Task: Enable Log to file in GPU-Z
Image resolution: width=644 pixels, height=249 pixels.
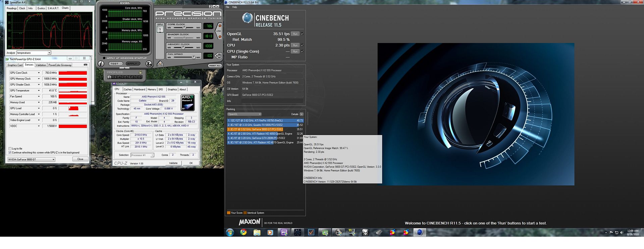Action: coord(10,149)
